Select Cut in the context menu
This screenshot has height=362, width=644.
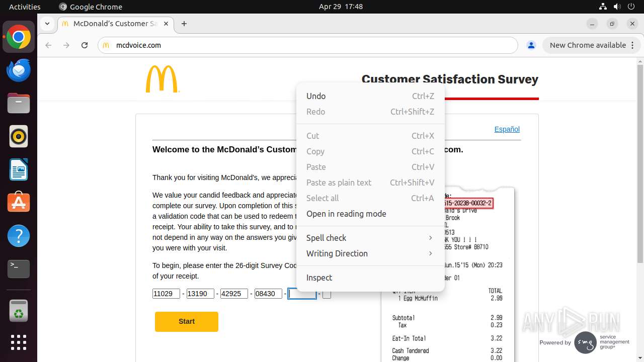[x=370, y=136]
